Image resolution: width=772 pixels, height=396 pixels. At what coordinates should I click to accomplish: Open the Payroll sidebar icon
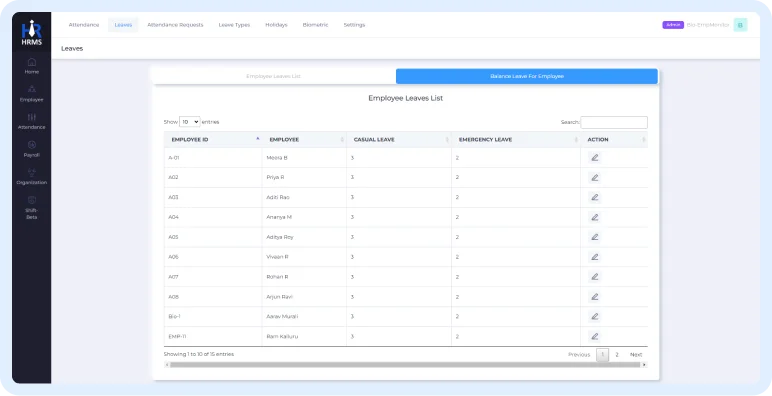[x=32, y=149]
